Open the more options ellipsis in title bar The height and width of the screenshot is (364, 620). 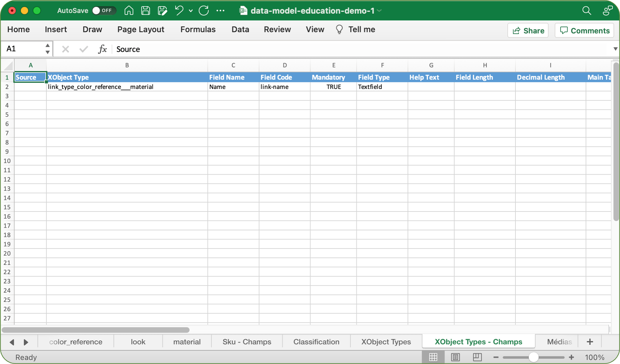[x=221, y=10]
